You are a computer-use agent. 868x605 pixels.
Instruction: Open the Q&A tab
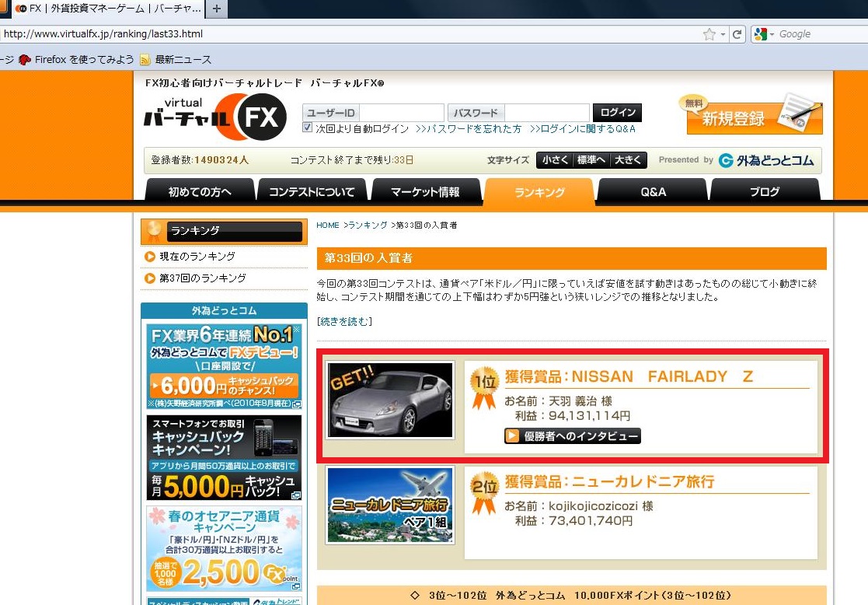point(653,191)
